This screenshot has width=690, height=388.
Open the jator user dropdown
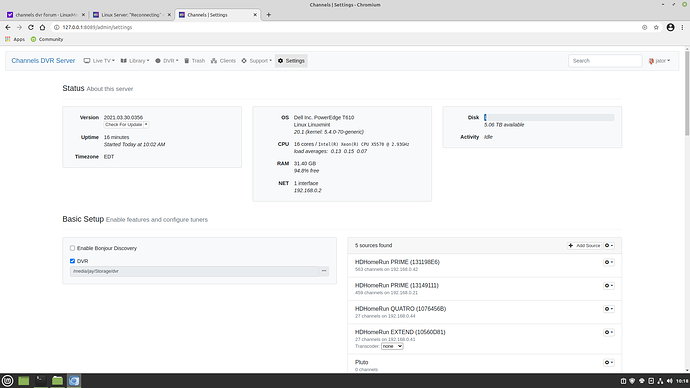pos(659,61)
